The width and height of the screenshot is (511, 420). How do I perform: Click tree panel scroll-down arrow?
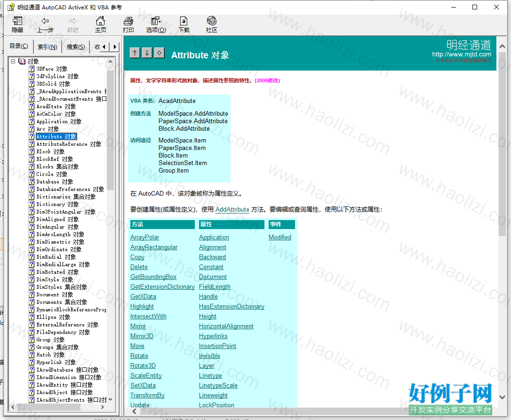tap(110, 399)
